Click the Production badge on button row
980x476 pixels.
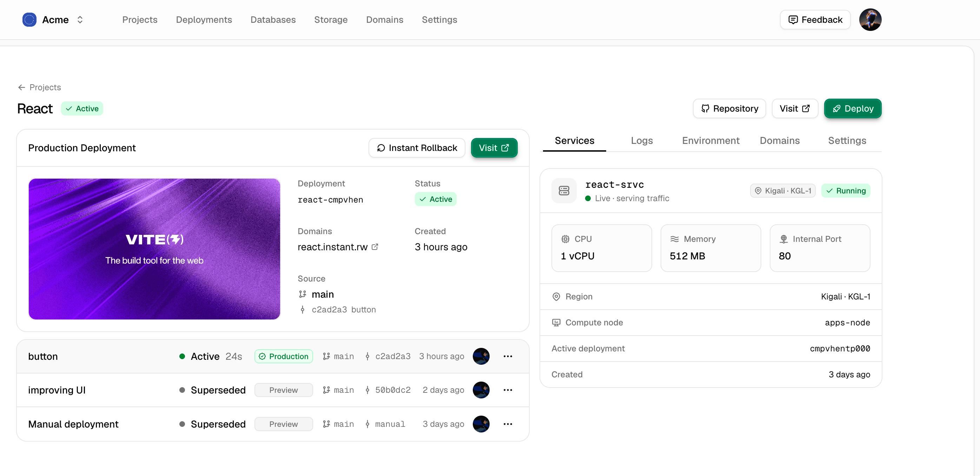(x=283, y=357)
